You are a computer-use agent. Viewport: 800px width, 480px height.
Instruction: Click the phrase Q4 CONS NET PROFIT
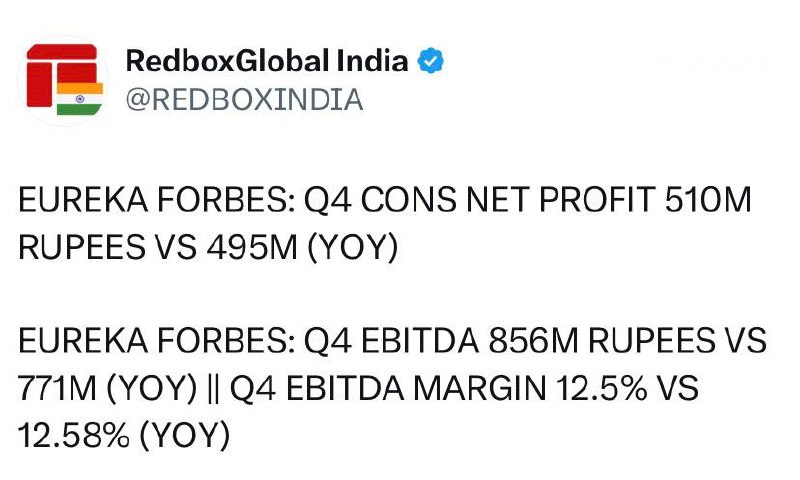(x=480, y=199)
